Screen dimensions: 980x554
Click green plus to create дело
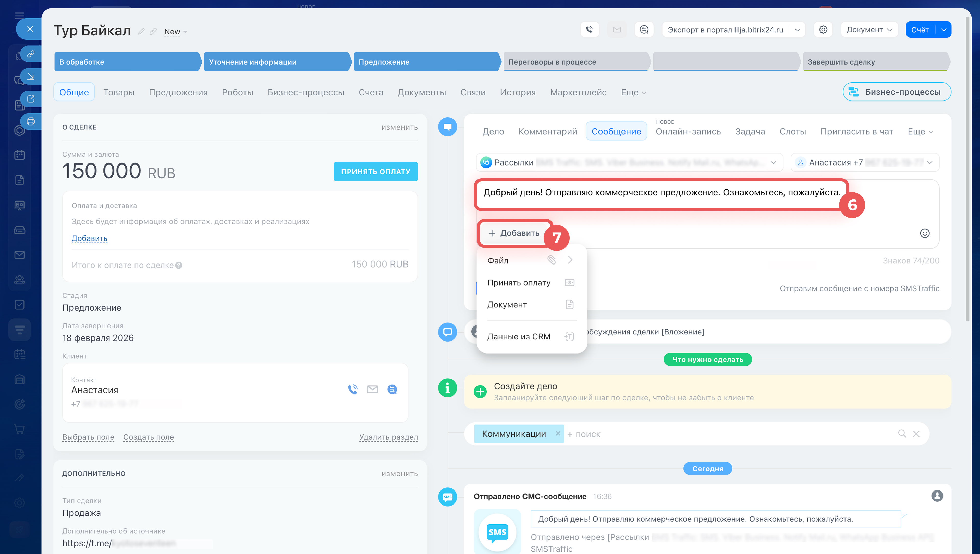click(x=480, y=392)
